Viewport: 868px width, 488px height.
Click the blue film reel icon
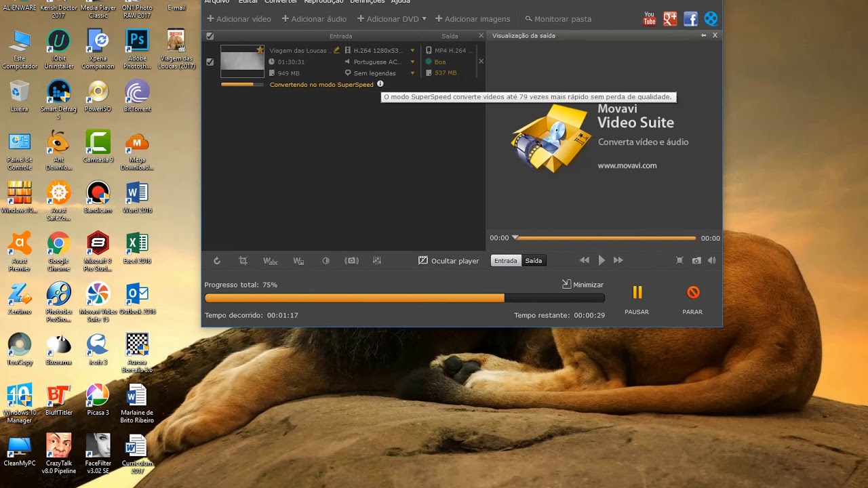click(711, 19)
